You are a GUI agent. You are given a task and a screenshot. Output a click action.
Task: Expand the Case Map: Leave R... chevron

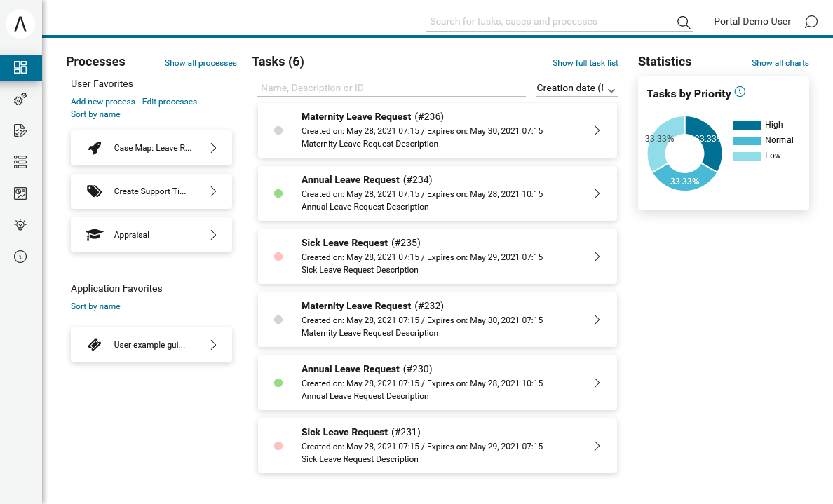point(214,148)
